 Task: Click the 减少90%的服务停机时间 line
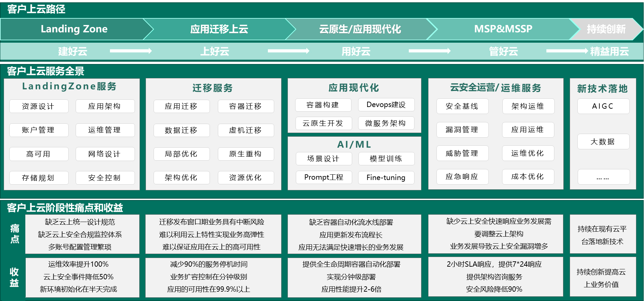[x=209, y=264]
